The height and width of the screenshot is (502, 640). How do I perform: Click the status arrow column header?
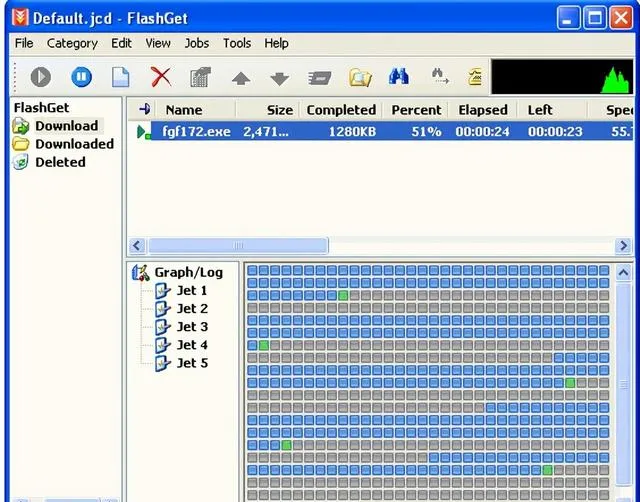pos(144,109)
